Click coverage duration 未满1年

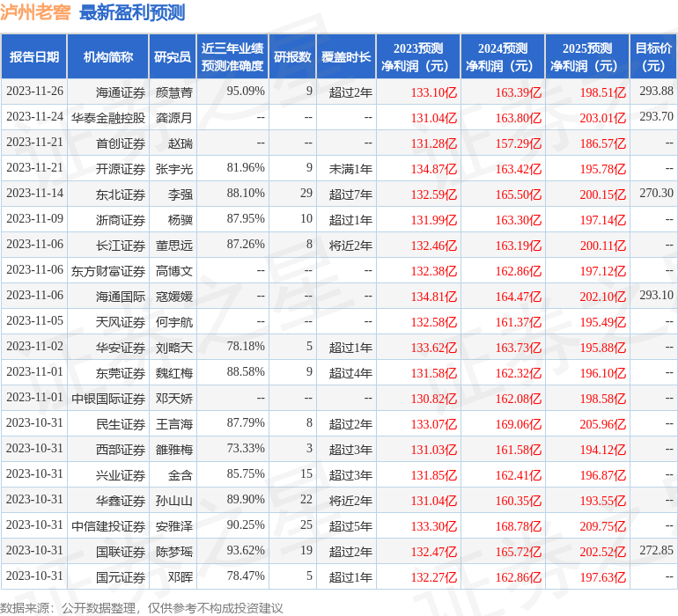point(350,169)
